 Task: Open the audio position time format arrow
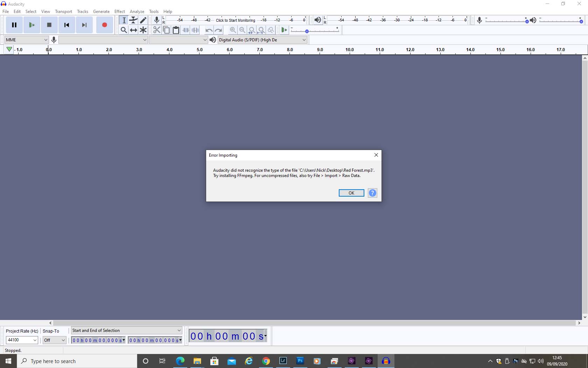265,336
